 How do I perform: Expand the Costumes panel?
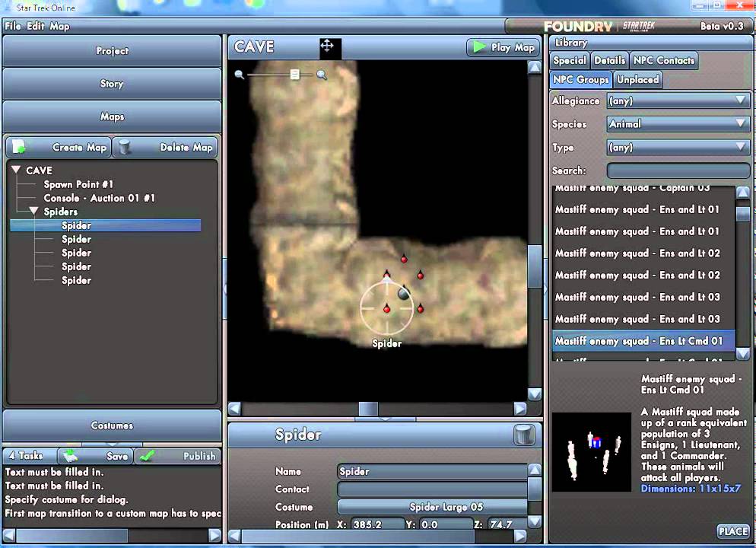point(112,425)
